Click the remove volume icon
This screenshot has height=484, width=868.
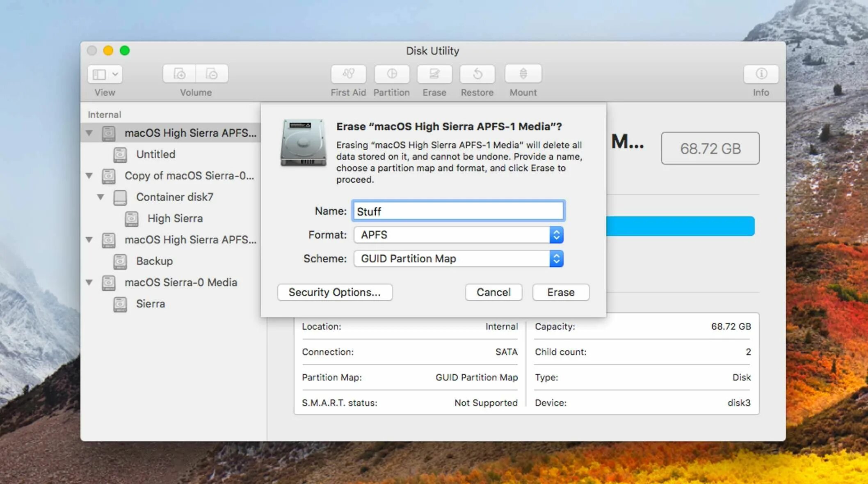pos(212,74)
